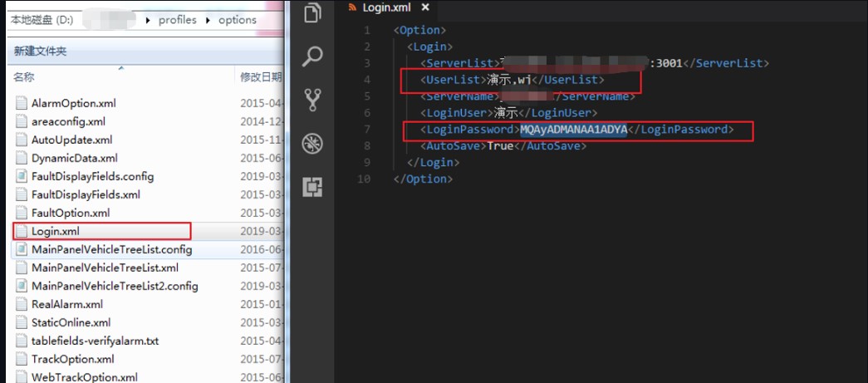Click the UserList value 演示,wi
The image size is (868, 383).
(x=508, y=80)
